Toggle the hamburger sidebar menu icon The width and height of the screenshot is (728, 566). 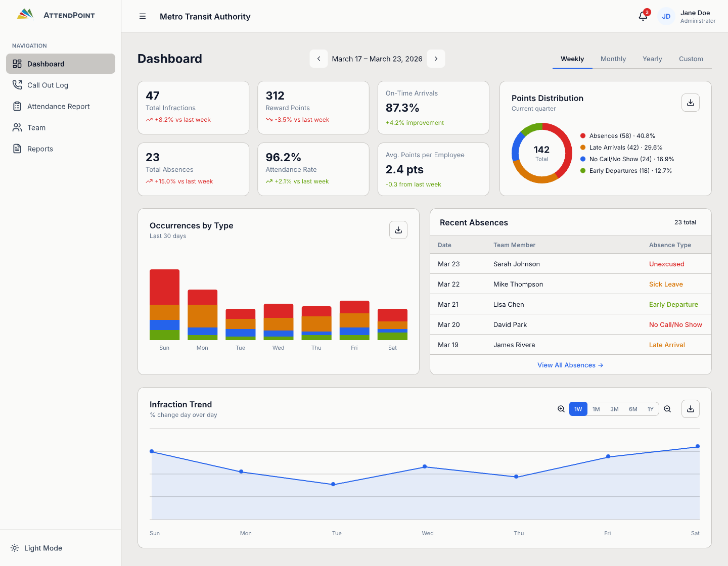point(143,16)
